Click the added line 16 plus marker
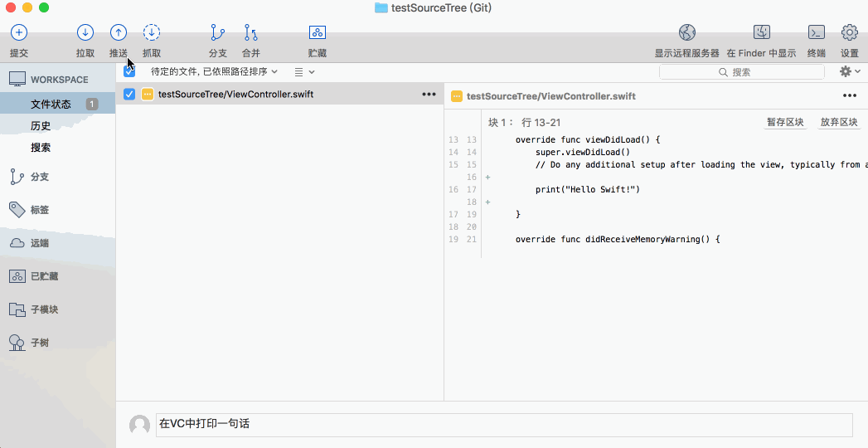The width and height of the screenshot is (868, 448). click(487, 178)
